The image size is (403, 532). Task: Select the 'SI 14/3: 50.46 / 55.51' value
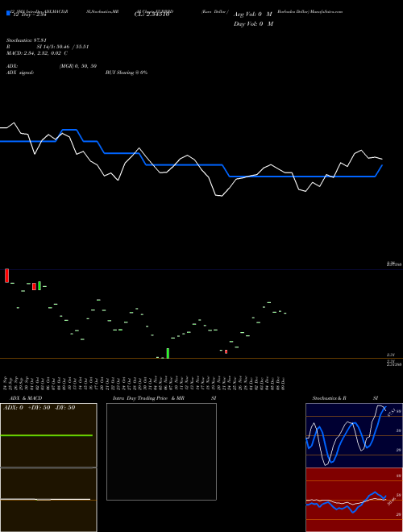pyautogui.click(x=63, y=47)
